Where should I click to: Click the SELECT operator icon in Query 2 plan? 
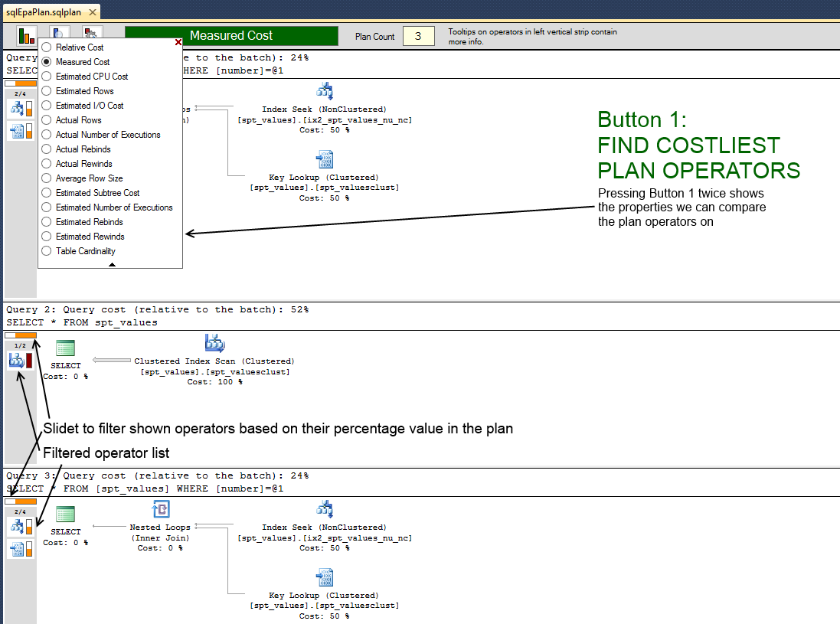click(x=65, y=348)
